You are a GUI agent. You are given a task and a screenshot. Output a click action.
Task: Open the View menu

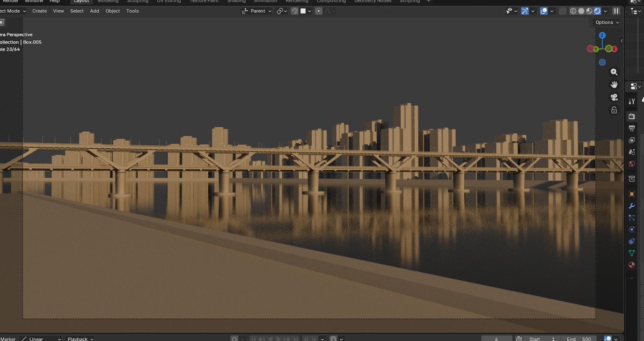58,11
